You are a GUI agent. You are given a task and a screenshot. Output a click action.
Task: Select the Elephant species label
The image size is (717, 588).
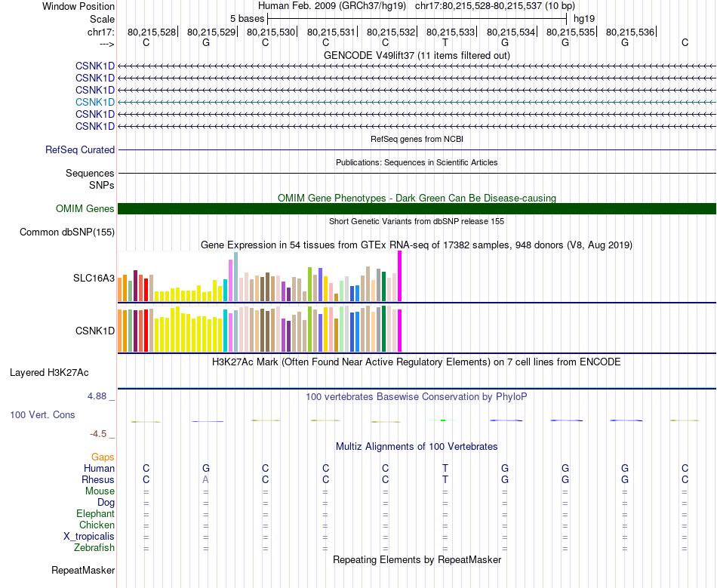(x=96, y=513)
